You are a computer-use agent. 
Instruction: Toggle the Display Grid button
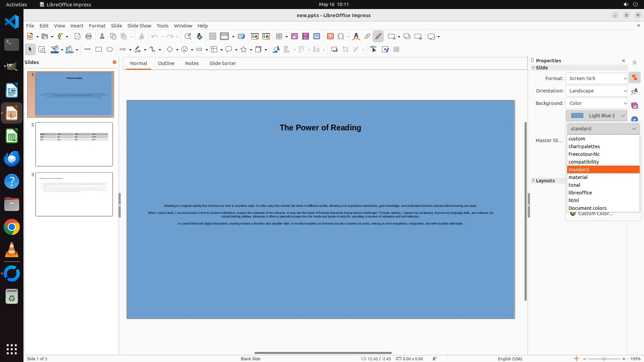[212, 37]
